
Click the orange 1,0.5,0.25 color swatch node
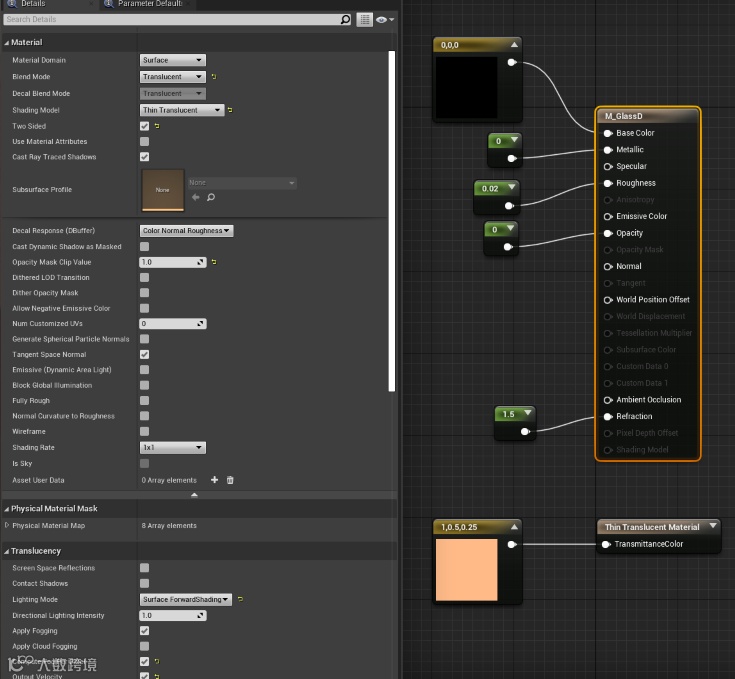coord(466,570)
